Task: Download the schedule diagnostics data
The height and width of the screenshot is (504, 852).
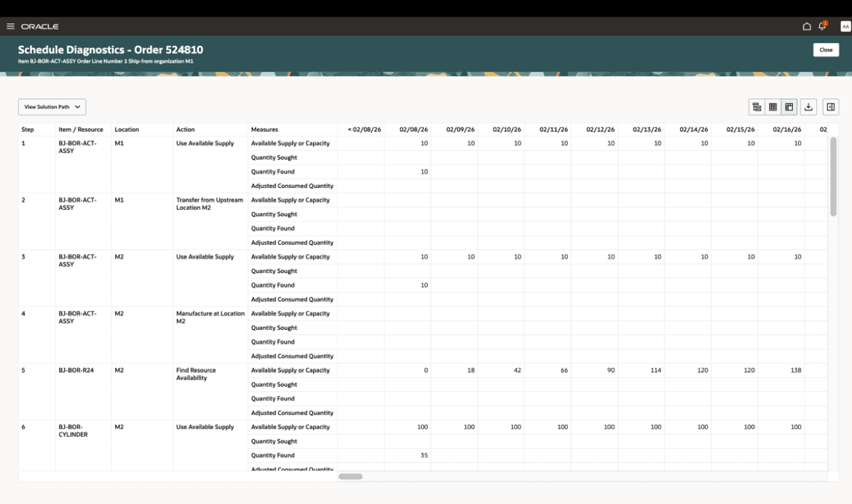Action: coord(808,106)
